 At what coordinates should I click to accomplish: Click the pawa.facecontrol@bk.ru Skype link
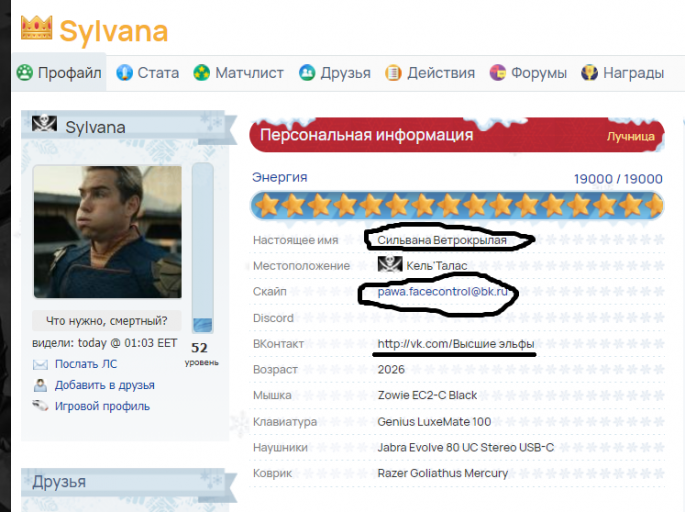(443, 291)
